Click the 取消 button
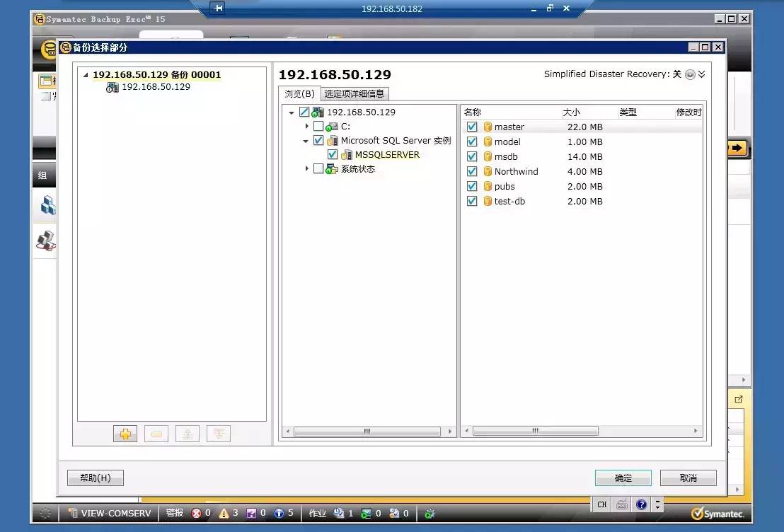This screenshot has height=532, width=784. coord(688,478)
